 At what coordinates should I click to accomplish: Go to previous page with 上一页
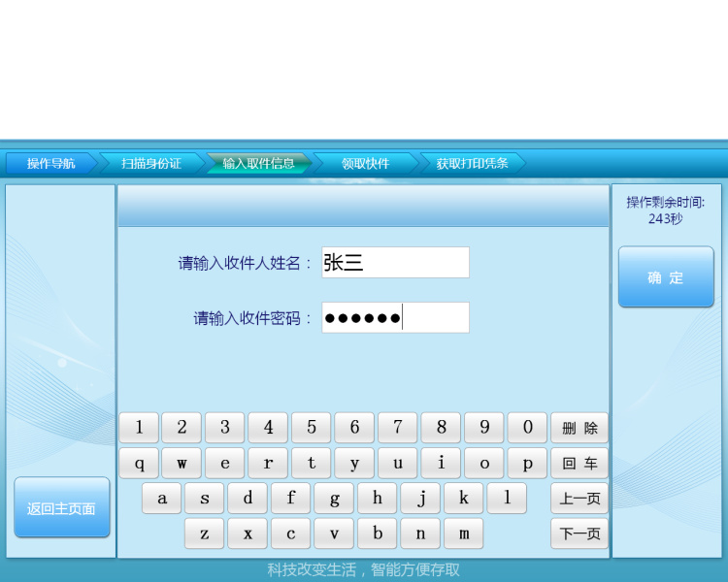(x=579, y=499)
